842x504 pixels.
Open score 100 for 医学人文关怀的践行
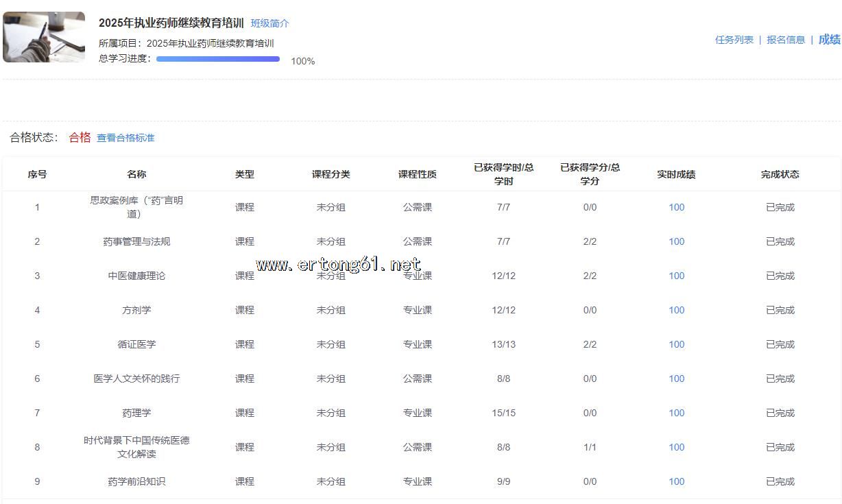click(x=676, y=379)
